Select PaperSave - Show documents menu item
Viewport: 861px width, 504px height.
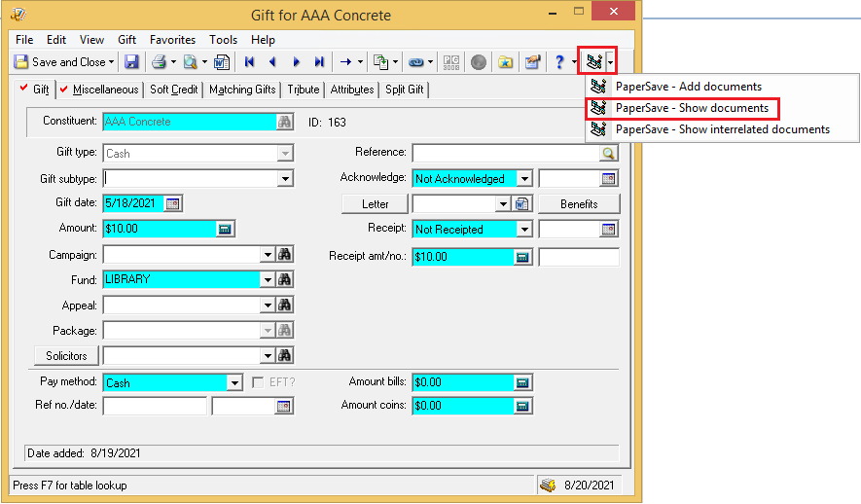[692, 108]
